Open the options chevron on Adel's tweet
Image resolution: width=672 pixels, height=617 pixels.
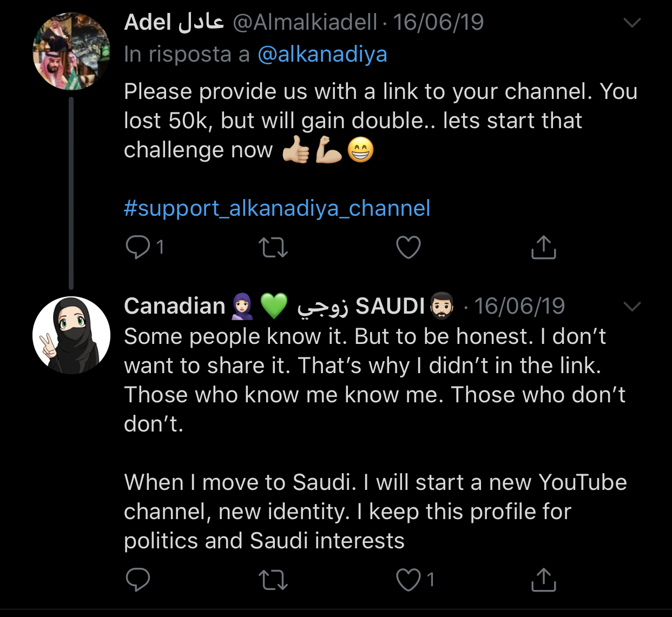click(x=632, y=23)
